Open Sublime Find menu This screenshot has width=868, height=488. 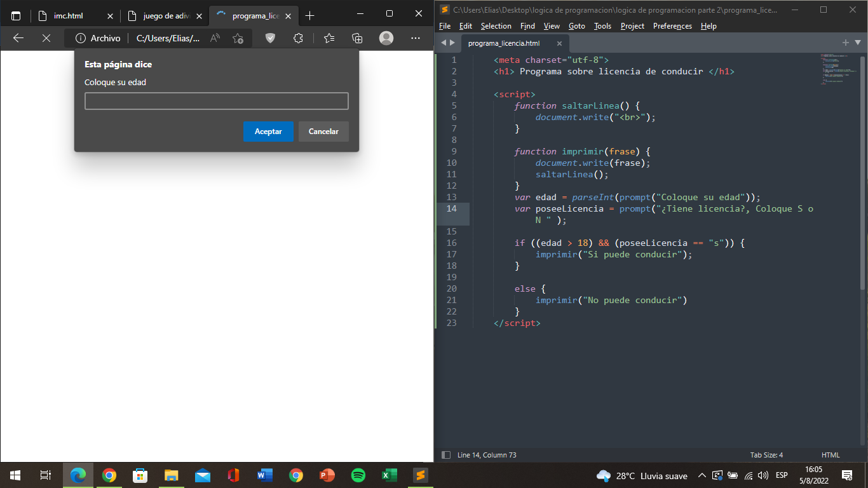[x=527, y=26]
